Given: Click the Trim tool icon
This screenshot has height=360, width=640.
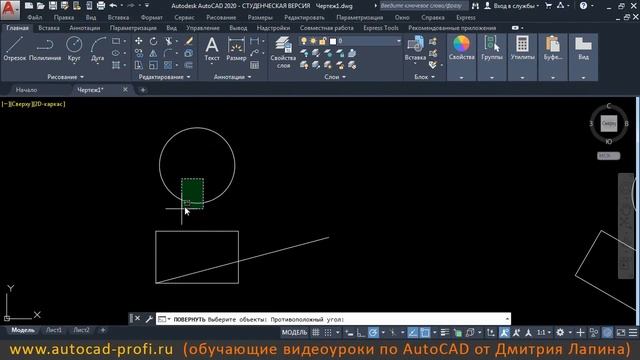Looking at the screenshot, I should [x=168, y=41].
